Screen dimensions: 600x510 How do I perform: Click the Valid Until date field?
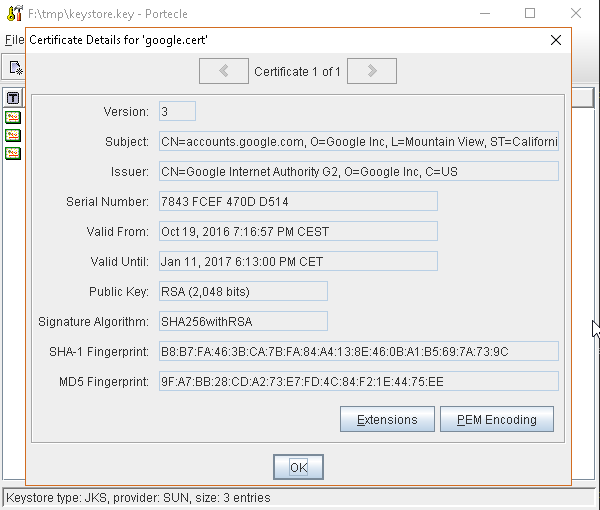(298, 262)
